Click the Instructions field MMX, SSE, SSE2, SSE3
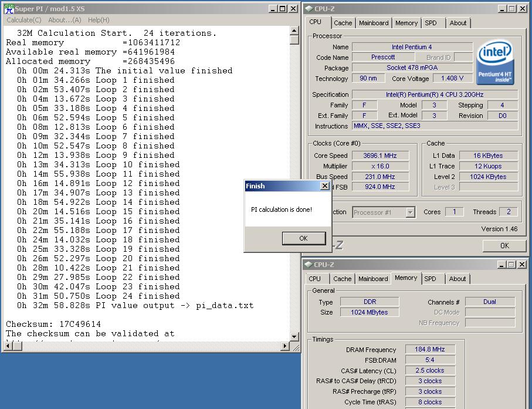The height and width of the screenshot is (409, 532). [x=435, y=126]
